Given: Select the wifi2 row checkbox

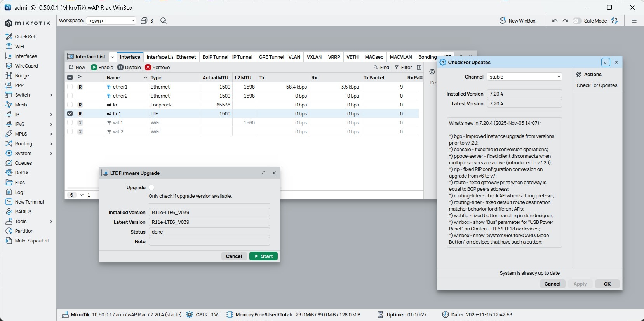Looking at the screenshot, I should pos(70,131).
